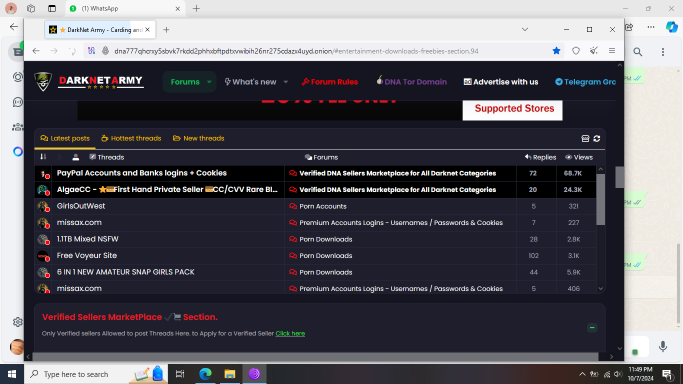Viewport: 683px width, 384px height.
Task: Click the refresh icon in the Latest posts widget
Action: tap(597, 138)
